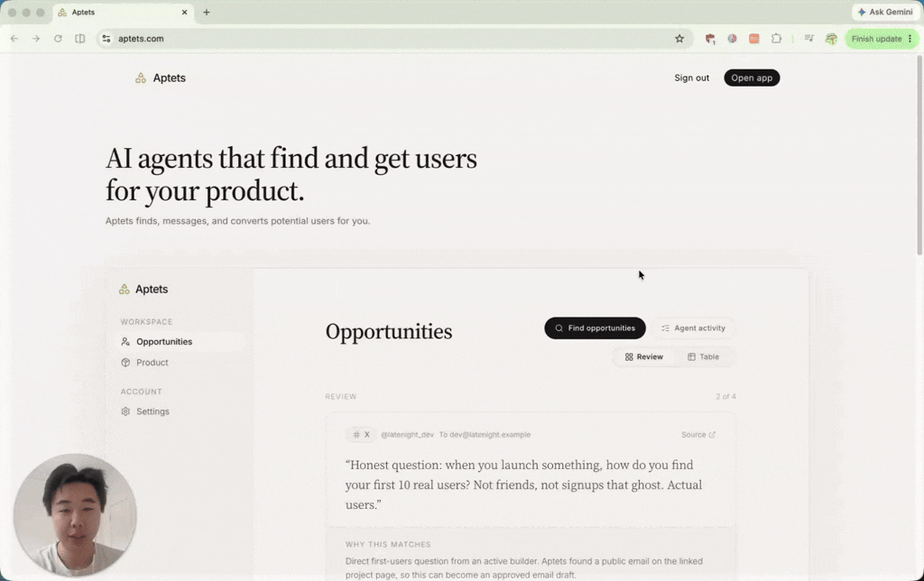Select the Aptets browser tab
This screenshot has height=581, width=924.
[x=124, y=12]
